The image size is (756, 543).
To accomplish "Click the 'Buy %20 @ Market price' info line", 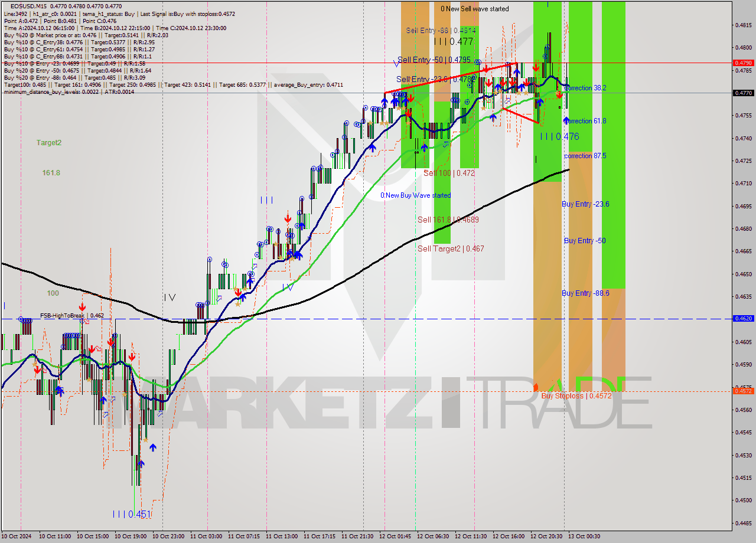I will pyautogui.click(x=86, y=35).
